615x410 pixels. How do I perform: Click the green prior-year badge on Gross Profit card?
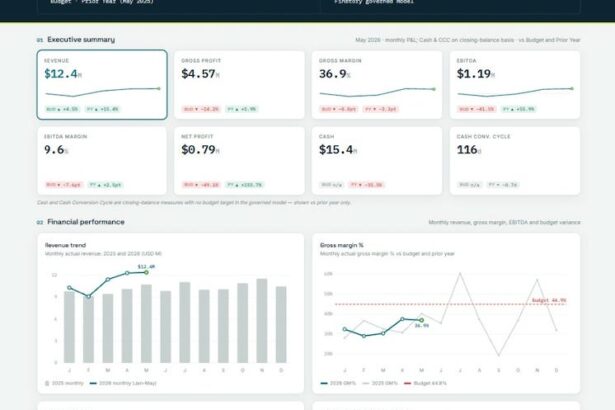pos(242,109)
